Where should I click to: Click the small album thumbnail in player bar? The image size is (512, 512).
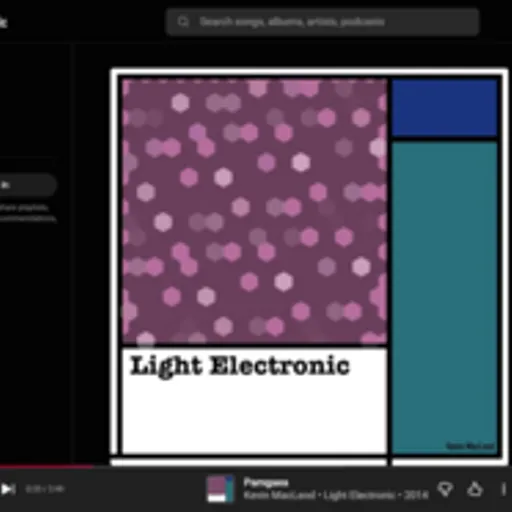click(220, 489)
